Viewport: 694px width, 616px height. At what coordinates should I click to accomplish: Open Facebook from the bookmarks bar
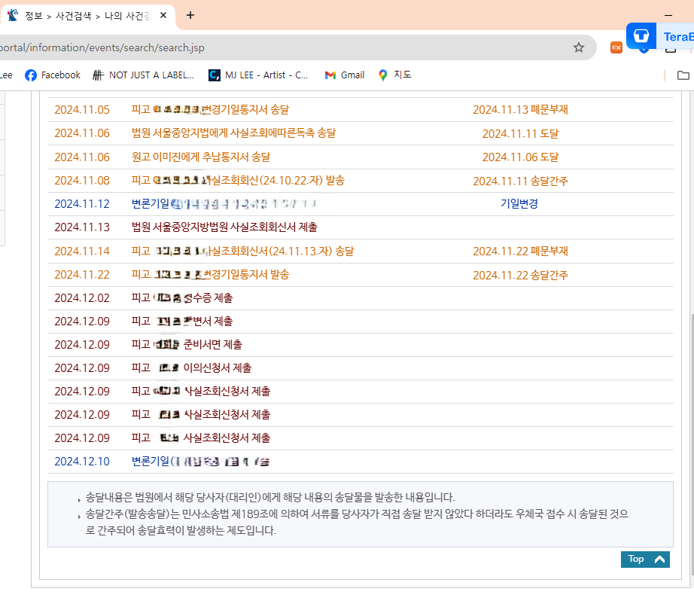(52, 75)
